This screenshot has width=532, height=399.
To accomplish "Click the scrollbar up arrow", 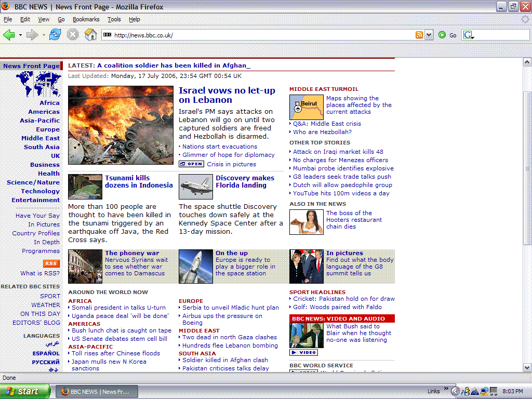I will tap(527, 62).
